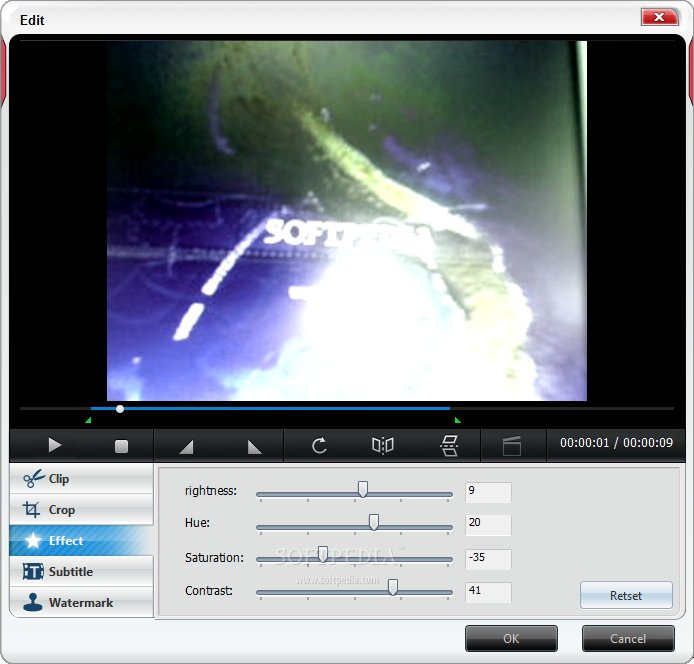Click the Hue value field showing 20
Viewport: 694px width, 664px height.
click(488, 525)
